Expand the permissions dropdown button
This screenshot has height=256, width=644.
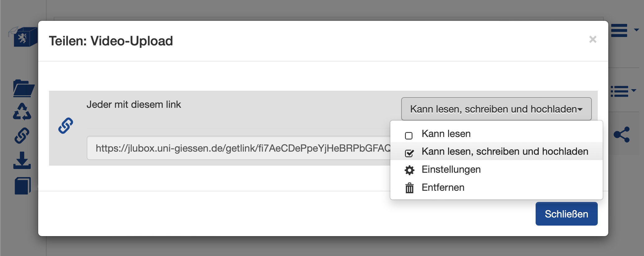496,109
